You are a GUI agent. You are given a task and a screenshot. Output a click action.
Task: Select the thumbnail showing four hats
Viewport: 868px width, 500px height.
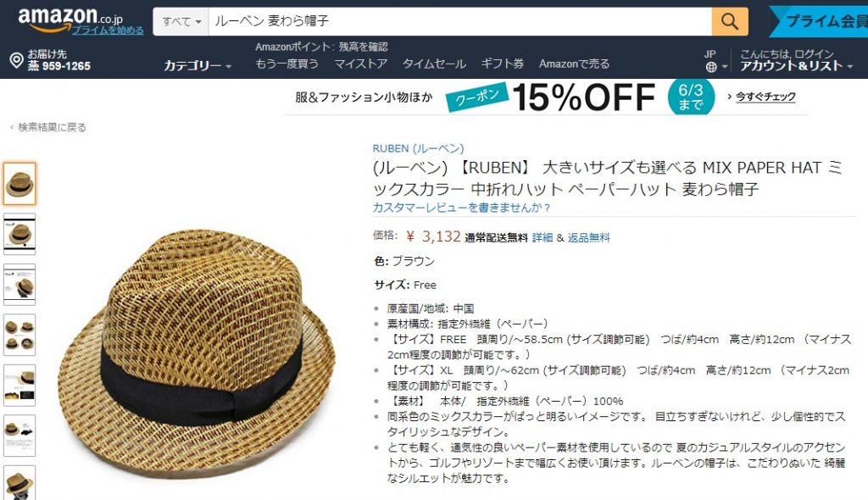tap(19, 335)
